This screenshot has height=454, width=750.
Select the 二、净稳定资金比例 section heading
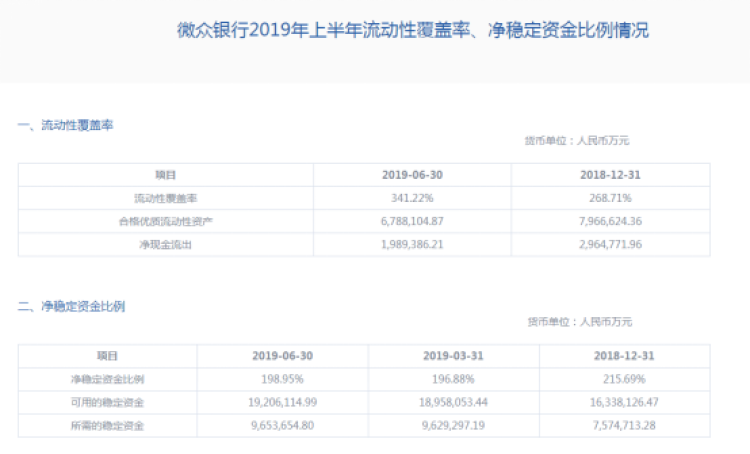tap(71, 306)
